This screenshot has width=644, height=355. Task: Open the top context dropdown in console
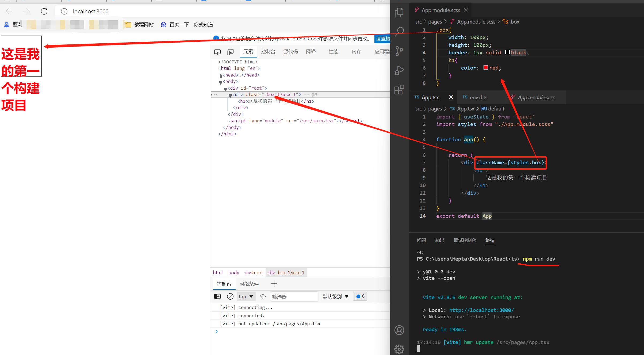[246, 296]
